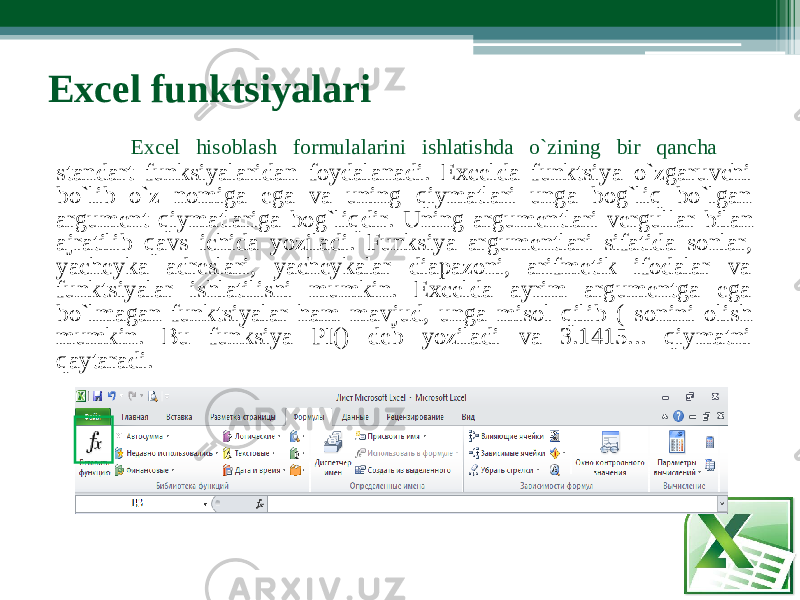Screen dimensions: 800x600
Task: Click the 'Зависимости формул' group label
Action: coord(556,486)
